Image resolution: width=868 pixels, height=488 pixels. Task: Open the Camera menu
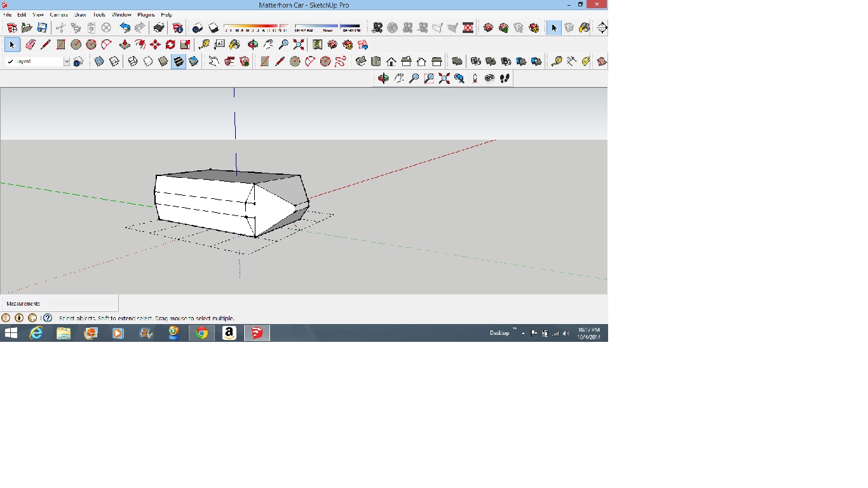(x=58, y=15)
